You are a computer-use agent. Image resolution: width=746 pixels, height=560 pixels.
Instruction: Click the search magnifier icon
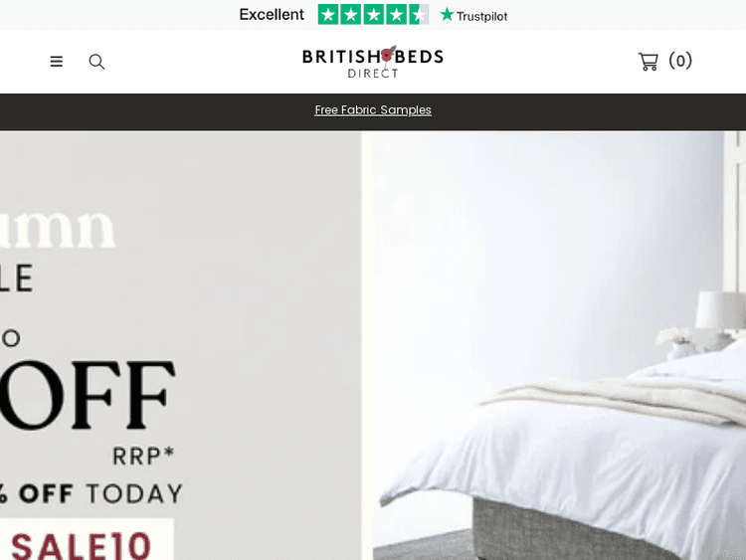point(96,62)
